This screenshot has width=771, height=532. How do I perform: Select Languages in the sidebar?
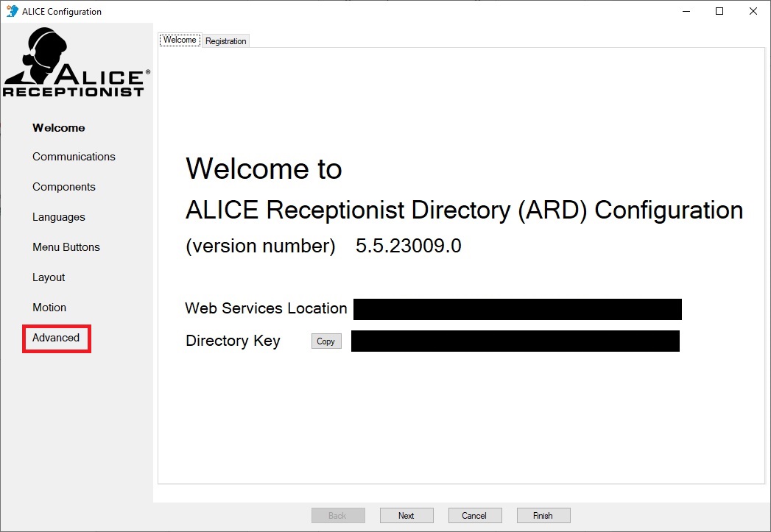58,217
